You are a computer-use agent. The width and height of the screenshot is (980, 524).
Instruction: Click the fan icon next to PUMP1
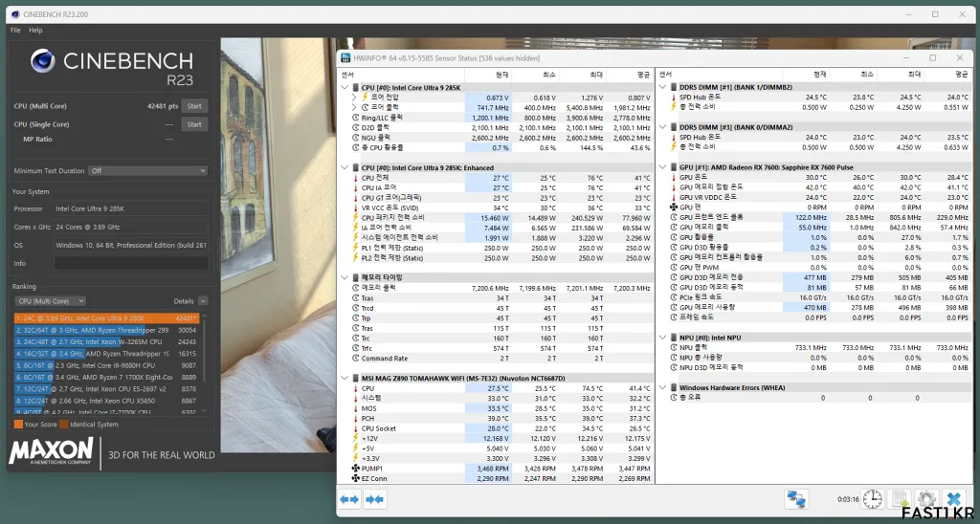(356, 469)
